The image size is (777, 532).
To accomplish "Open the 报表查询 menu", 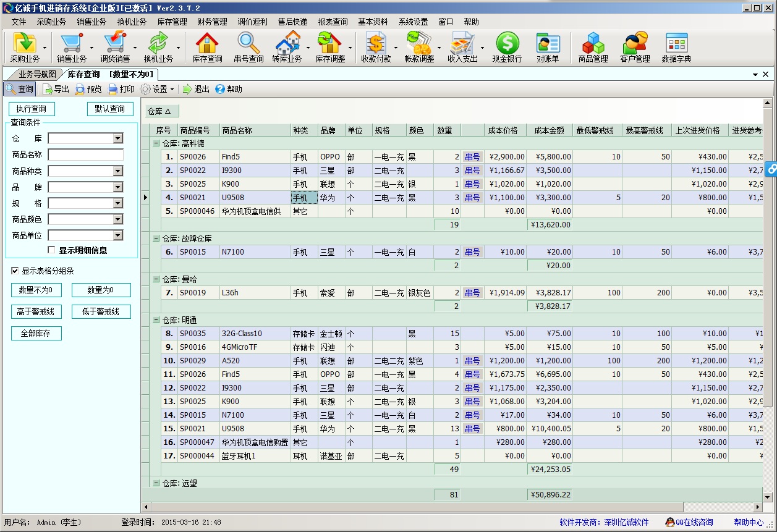I will [333, 22].
